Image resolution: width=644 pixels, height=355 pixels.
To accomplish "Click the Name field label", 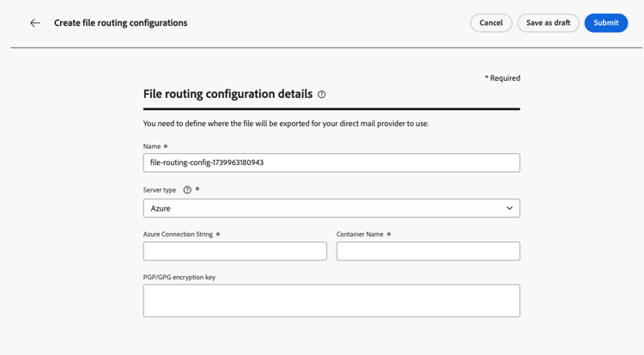I will 152,147.
